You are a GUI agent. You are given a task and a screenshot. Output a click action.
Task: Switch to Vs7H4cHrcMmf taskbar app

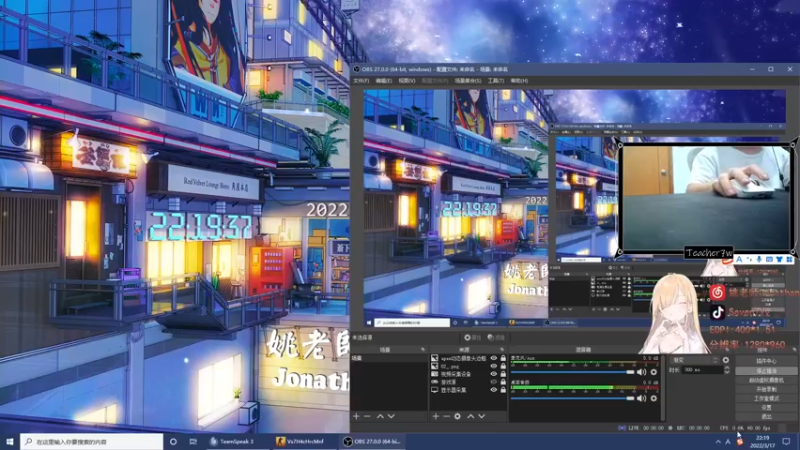pos(303,441)
